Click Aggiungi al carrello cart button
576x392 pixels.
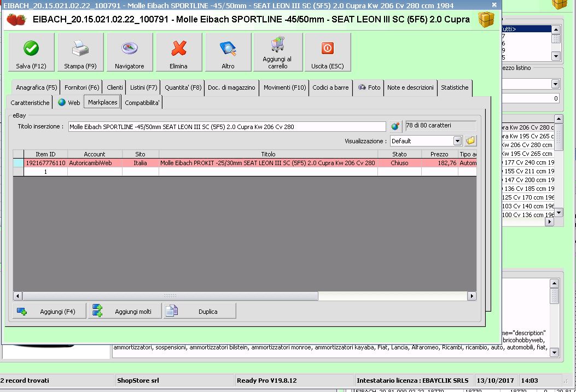pos(278,52)
